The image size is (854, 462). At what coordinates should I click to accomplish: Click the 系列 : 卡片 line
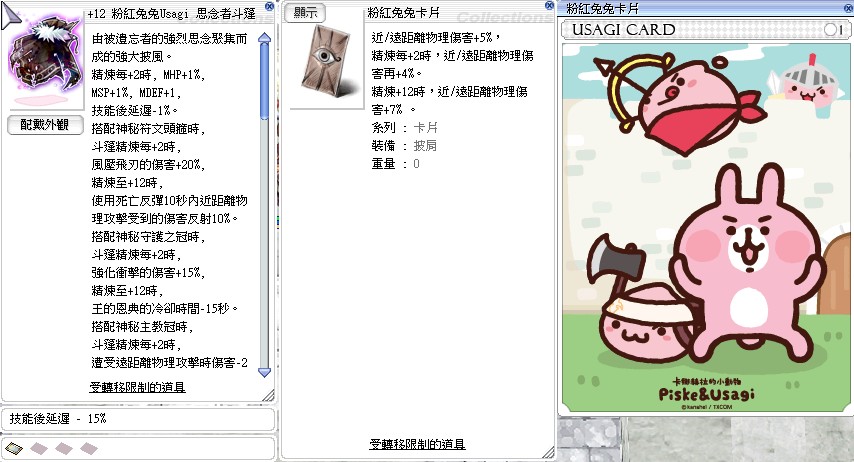coord(405,127)
